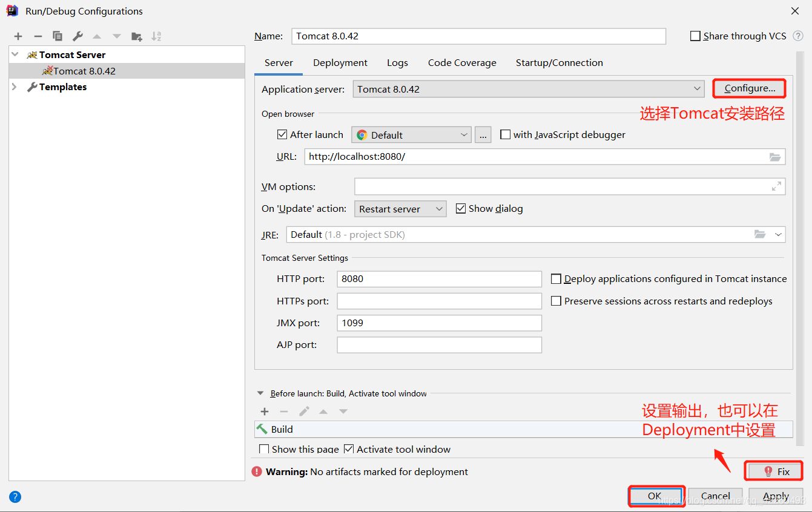This screenshot has width=812, height=512.
Task: Expand the VM options field icon
Action: coord(776,186)
